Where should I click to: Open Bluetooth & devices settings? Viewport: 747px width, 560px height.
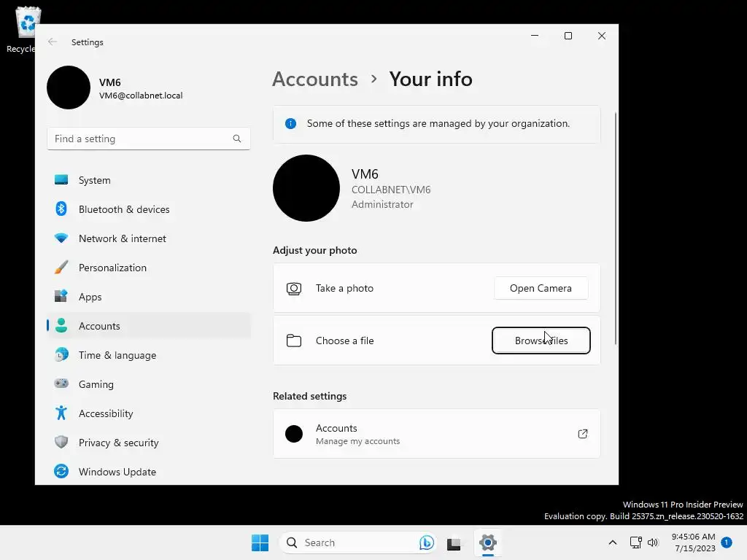(149, 209)
